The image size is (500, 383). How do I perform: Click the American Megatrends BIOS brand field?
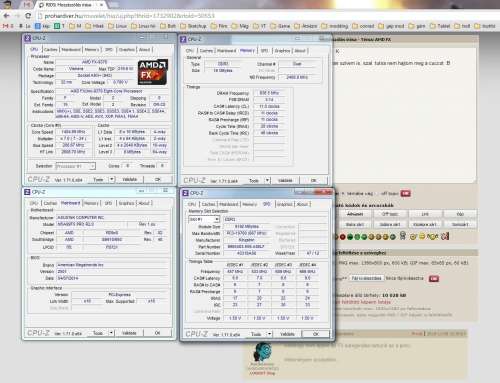[113, 265]
